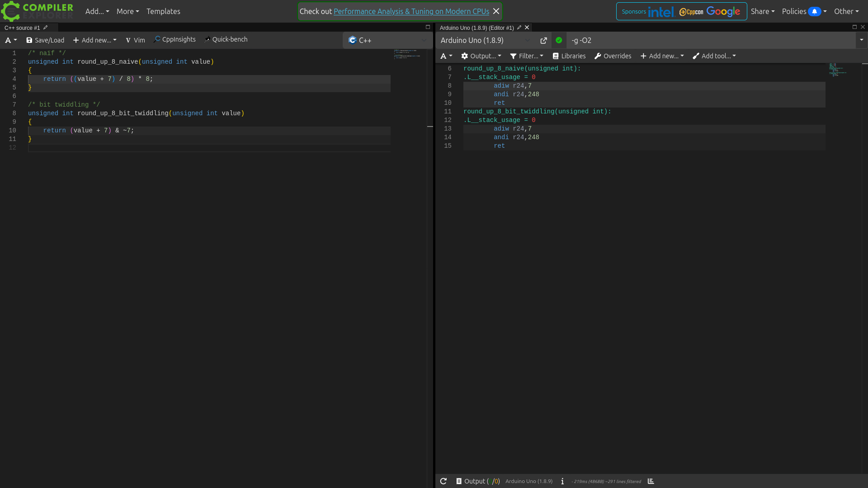Open the More menu
Screen dimensions: 868x488
[x=127, y=11]
